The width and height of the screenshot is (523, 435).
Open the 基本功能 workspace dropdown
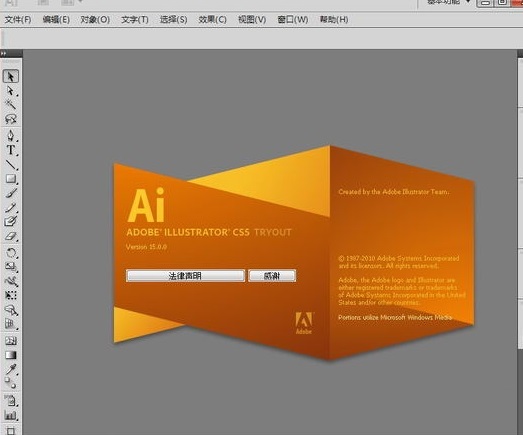(449, 2)
